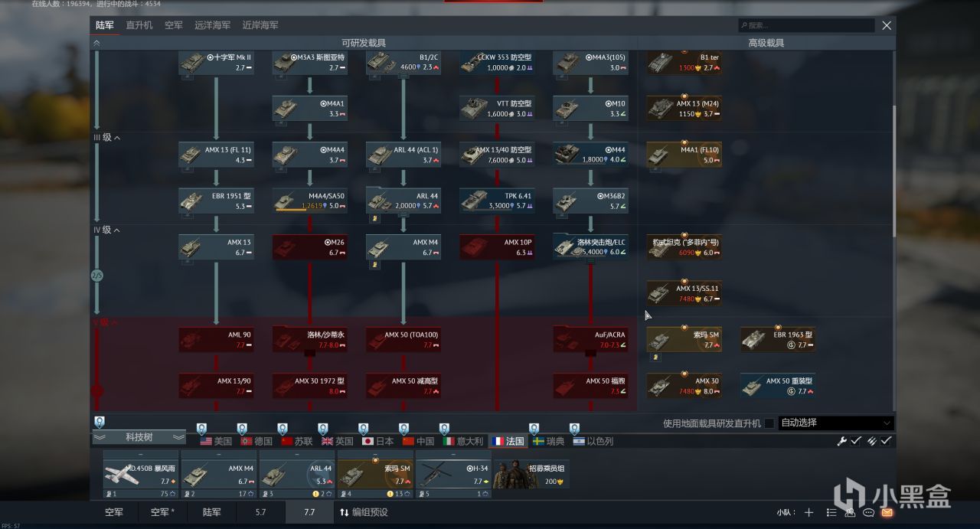Image resolution: width=980 pixels, height=529 pixels.
Task: Choose the TPK 6.41 vehicle card
Action: pos(497,201)
